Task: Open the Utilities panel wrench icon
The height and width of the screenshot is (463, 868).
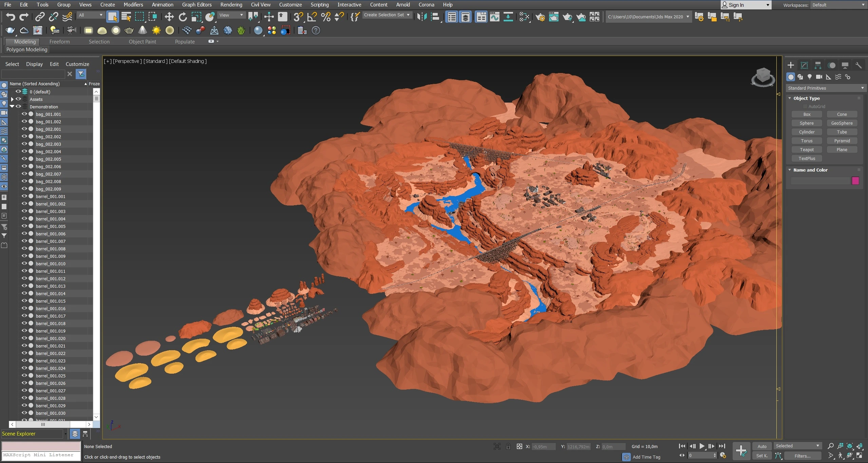Action: click(x=858, y=65)
